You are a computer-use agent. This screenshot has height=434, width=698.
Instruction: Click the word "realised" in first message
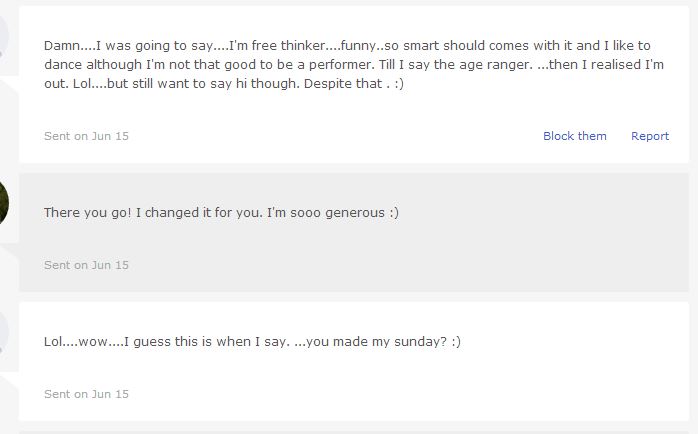(x=616, y=65)
